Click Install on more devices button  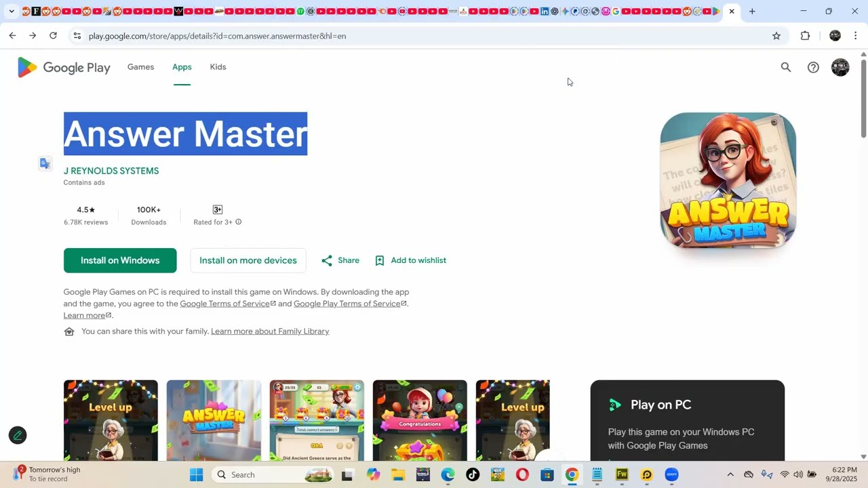click(x=248, y=260)
